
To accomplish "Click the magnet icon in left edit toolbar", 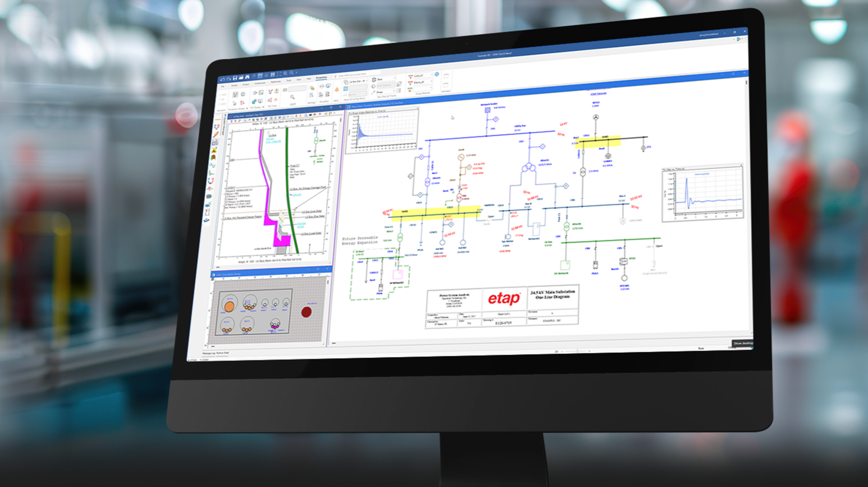I will click(x=211, y=181).
